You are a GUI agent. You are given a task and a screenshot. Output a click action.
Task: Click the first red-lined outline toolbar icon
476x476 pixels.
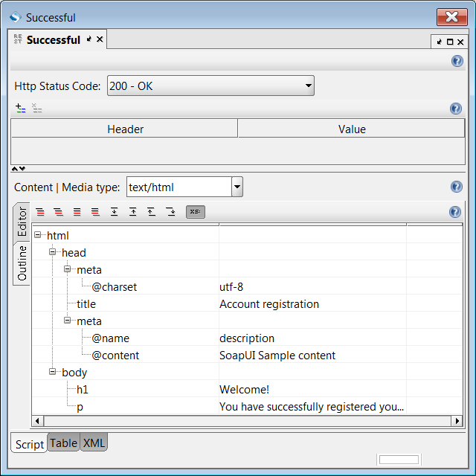[40, 212]
